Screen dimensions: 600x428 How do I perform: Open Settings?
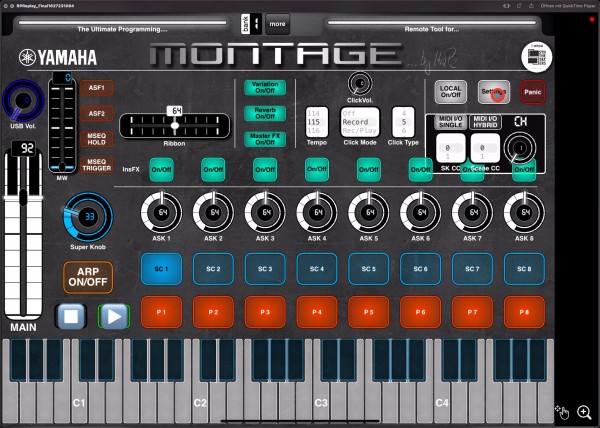pyautogui.click(x=494, y=92)
